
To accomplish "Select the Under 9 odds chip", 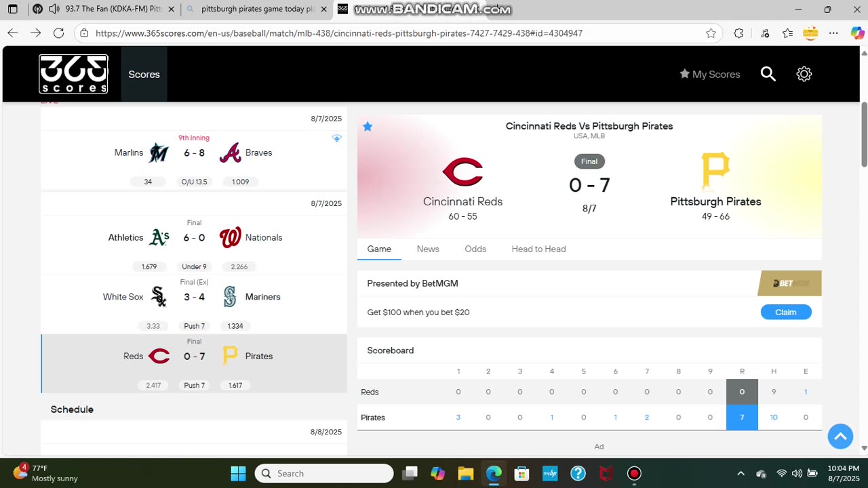I will (x=194, y=266).
